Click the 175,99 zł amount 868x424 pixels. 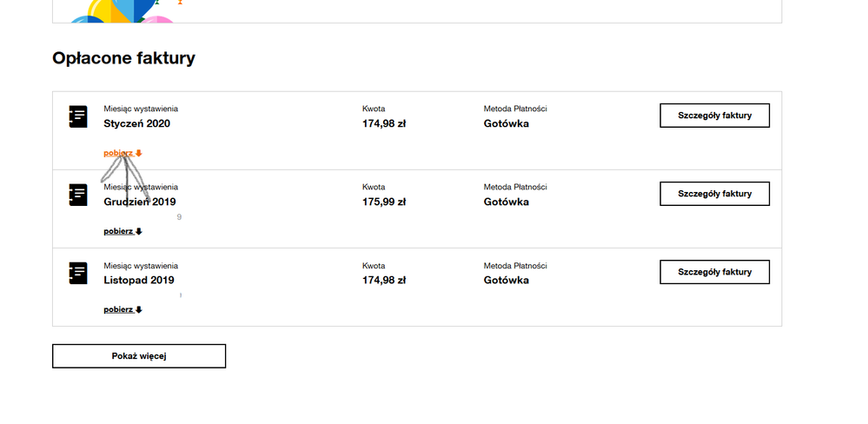click(x=384, y=202)
